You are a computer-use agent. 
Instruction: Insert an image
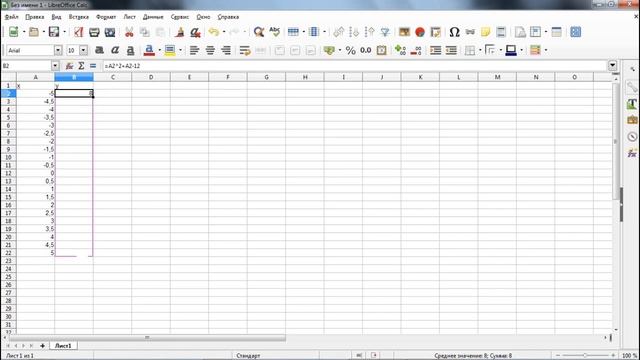click(404, 32)
